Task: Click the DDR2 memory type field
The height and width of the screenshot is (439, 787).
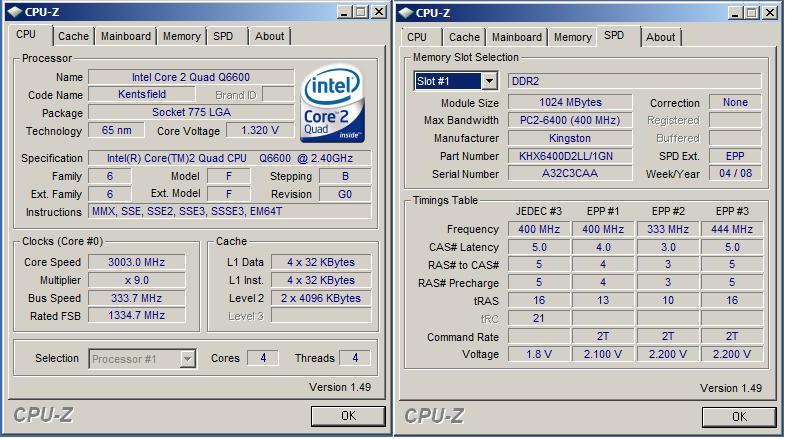Action: click(x=635, y=81)
